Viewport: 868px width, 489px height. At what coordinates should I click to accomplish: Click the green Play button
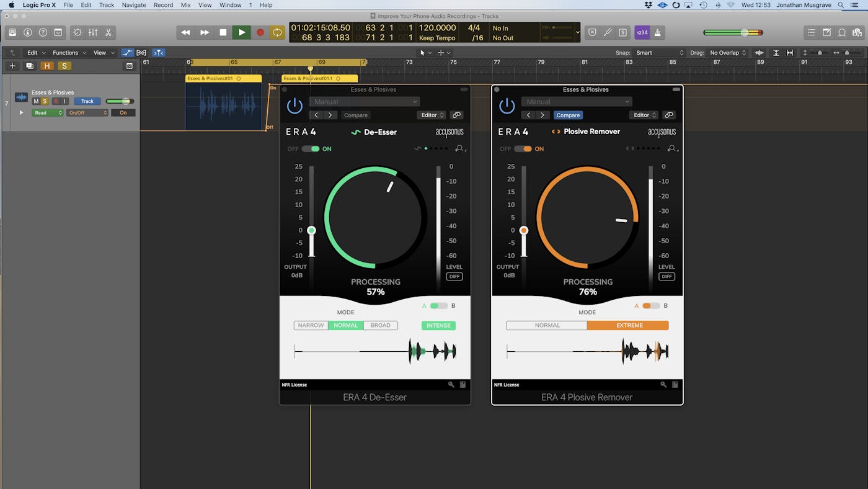tap(242, 32)
